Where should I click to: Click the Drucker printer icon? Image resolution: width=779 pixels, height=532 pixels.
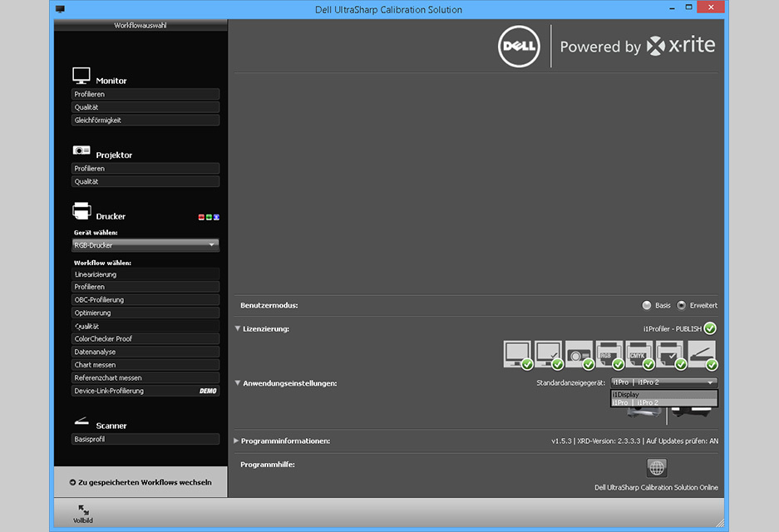tap(81, 211)
